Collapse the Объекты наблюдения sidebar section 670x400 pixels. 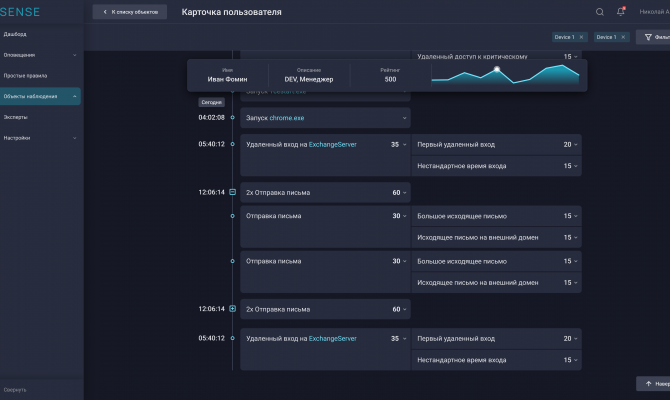[x=75, y=96]
